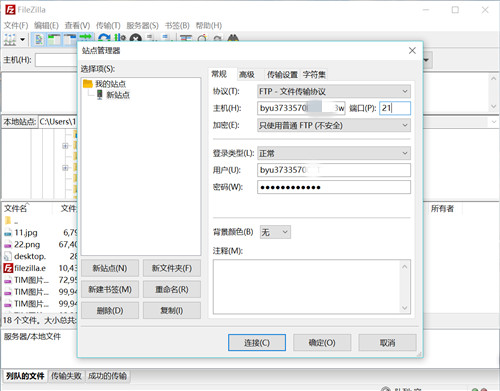Click the 注释(M) comments text area

(x=307, y=287)
